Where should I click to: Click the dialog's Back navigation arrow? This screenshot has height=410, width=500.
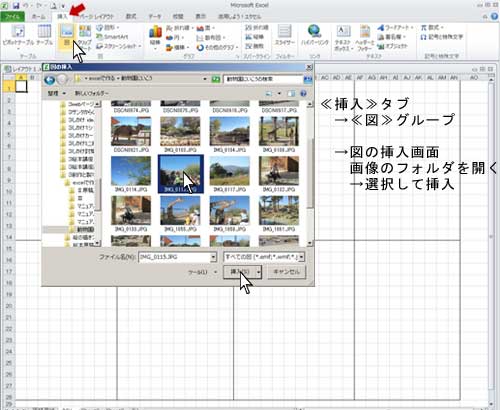[x=50, y=80]
